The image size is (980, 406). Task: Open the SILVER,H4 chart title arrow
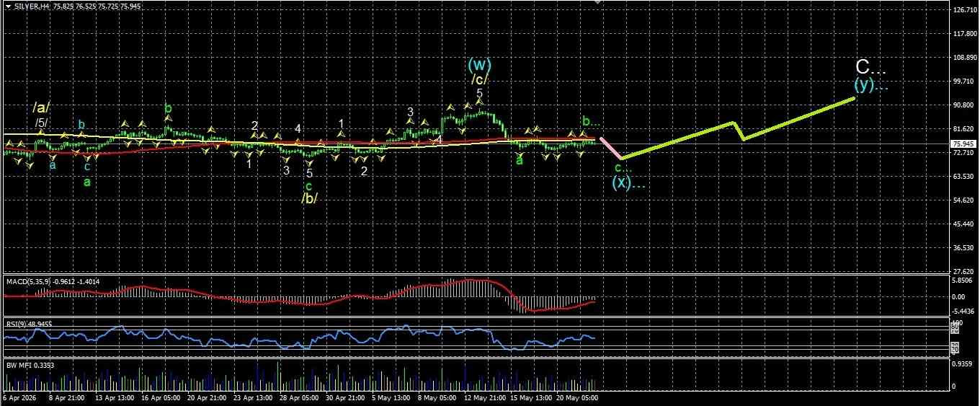tap(7, 6)
